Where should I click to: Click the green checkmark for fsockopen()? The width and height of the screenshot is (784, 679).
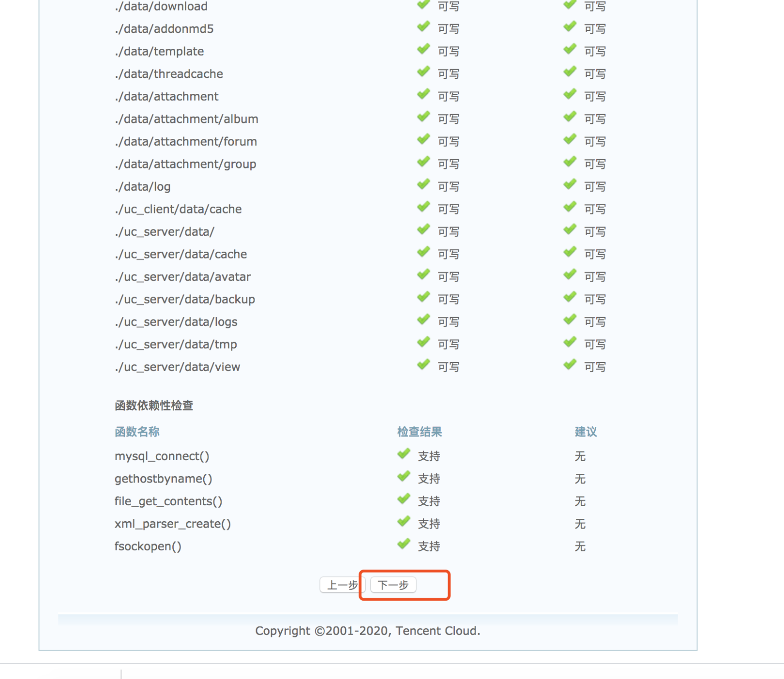click(404, 544)
